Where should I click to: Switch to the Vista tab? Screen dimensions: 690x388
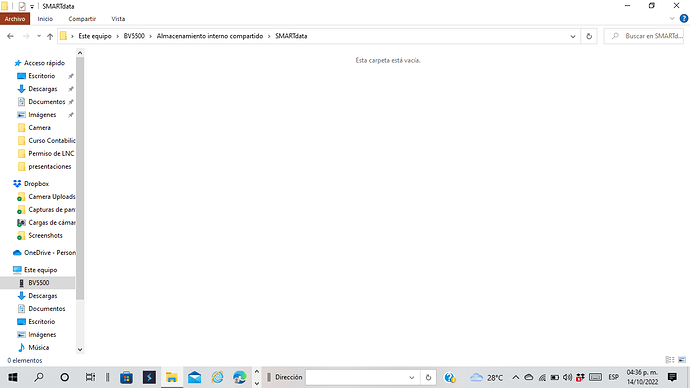pos(118,19)
